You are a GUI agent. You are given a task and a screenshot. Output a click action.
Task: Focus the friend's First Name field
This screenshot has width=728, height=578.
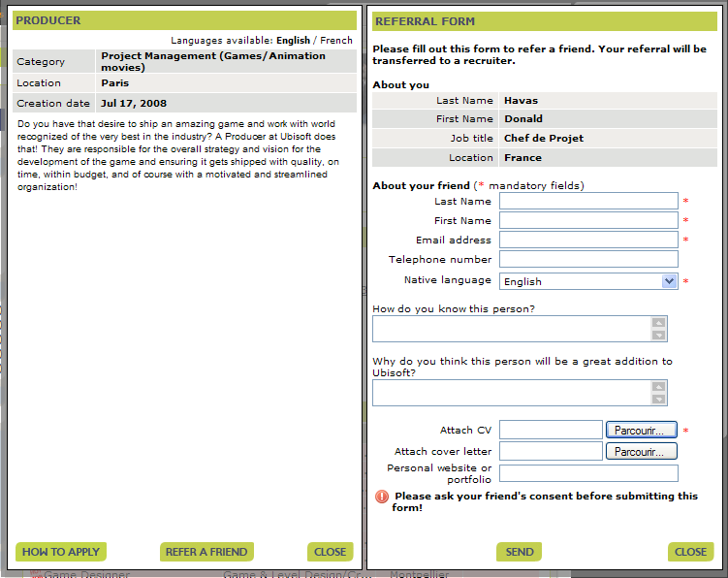coord(588,220)
